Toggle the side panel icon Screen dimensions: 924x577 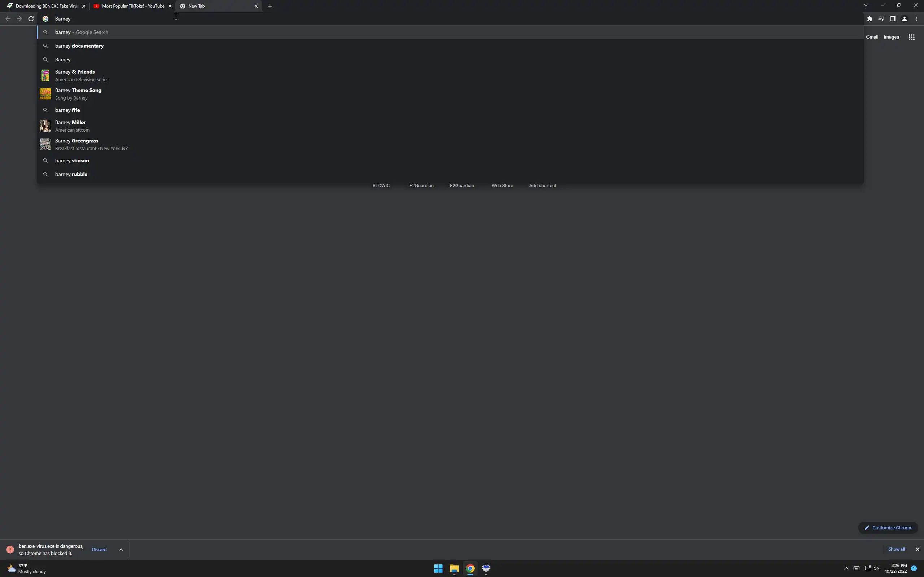pos(893,19)
